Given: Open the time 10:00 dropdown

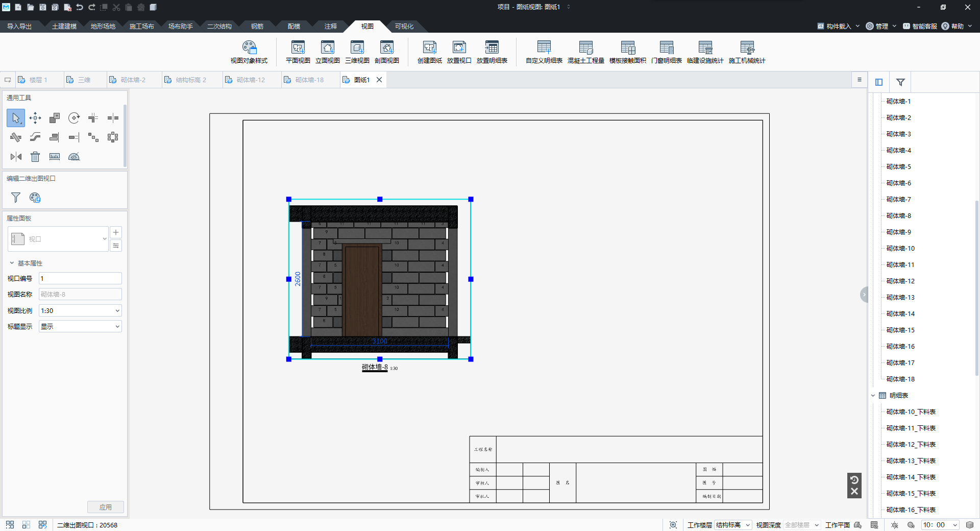Looking at the screenshot, I should pyautogui.click(x=940, y=525).
